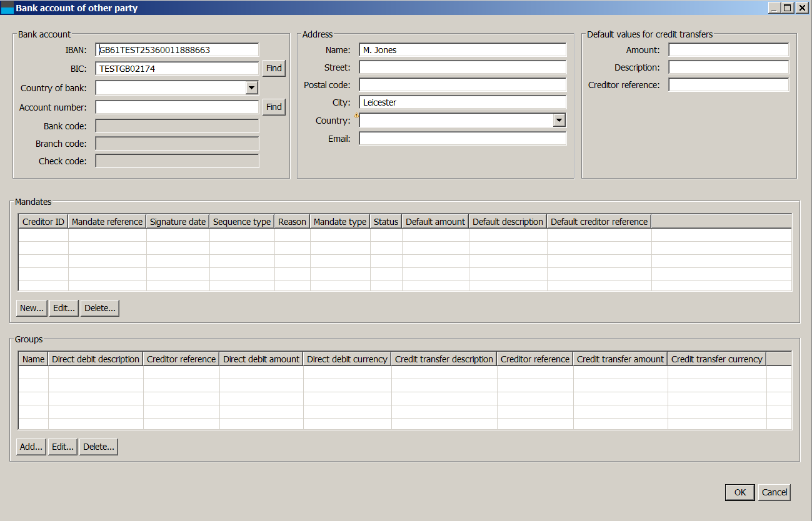The height and width of the screenshot is (521, 812).
Task: Focus the BIC input field
Action: (x=178, y=69)
